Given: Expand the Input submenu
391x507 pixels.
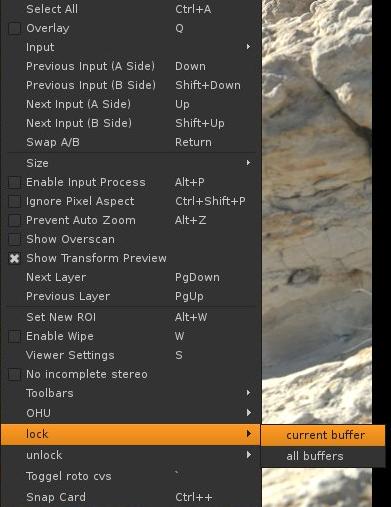Looking at the screenshot, I should (x=130, y=47).
